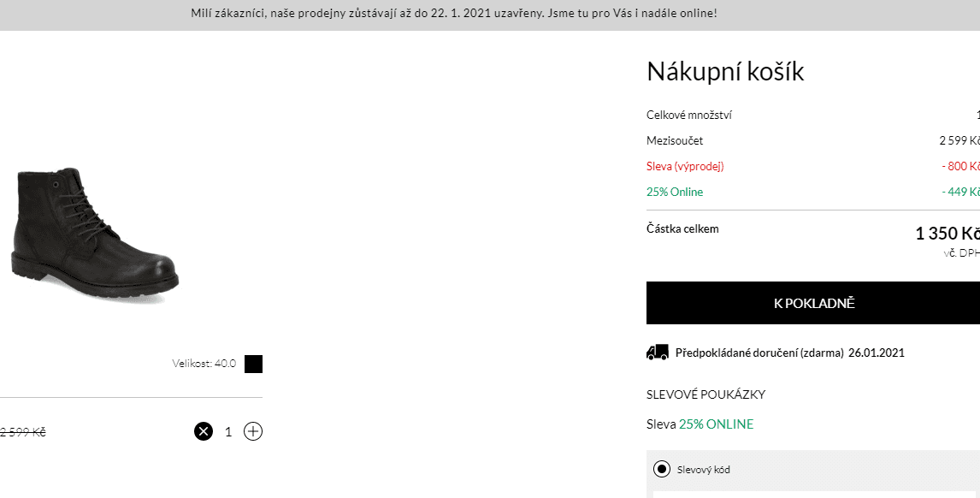This screenshot has height=498, width=980.
Task: Click the Mezisoučet subtotal row label
Action: [675, 141]
